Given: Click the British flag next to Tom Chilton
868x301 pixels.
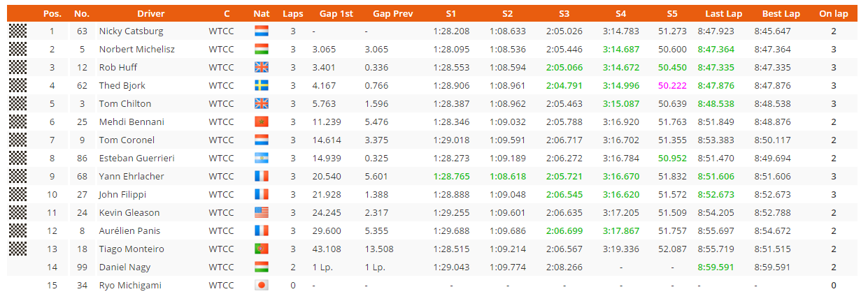Looking at the screenshot, I should point(262,104).
